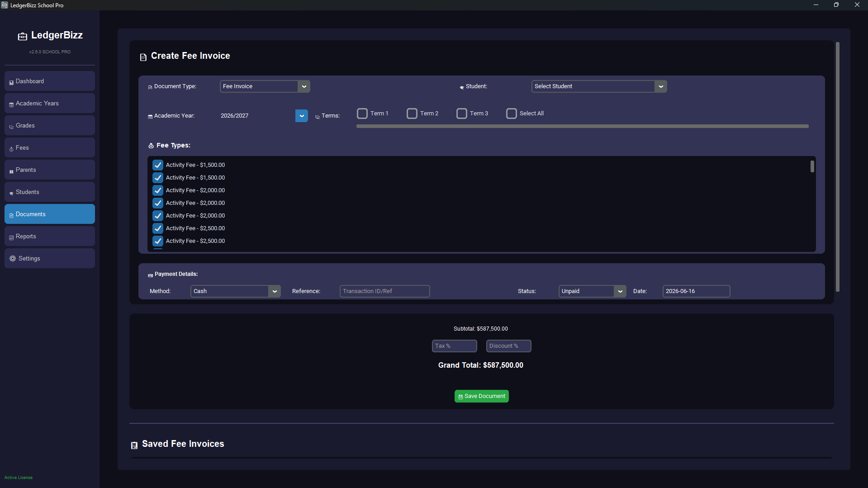Click the Create Fee Invoice document icon
The height and width of the screenshot is (488, 868).
pyautogui.click(x=143, y=57)
